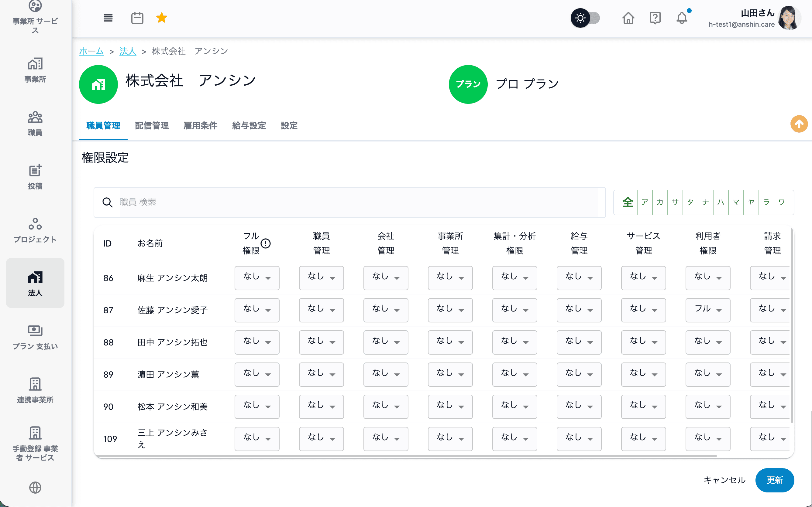Image resolution: width=812 pixels, height=507 pixels.
Task: Switch to the 配信管理 tab
Action: 152,126
